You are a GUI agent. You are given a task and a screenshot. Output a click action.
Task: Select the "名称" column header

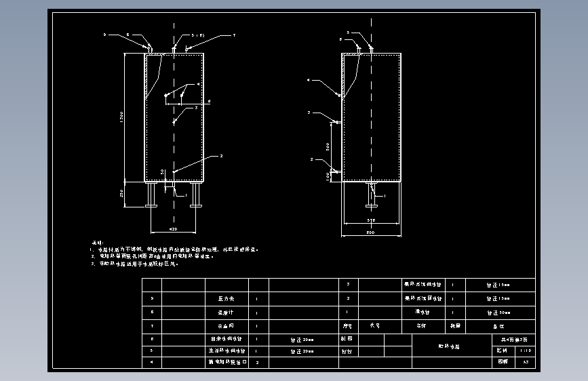point(421,326)
